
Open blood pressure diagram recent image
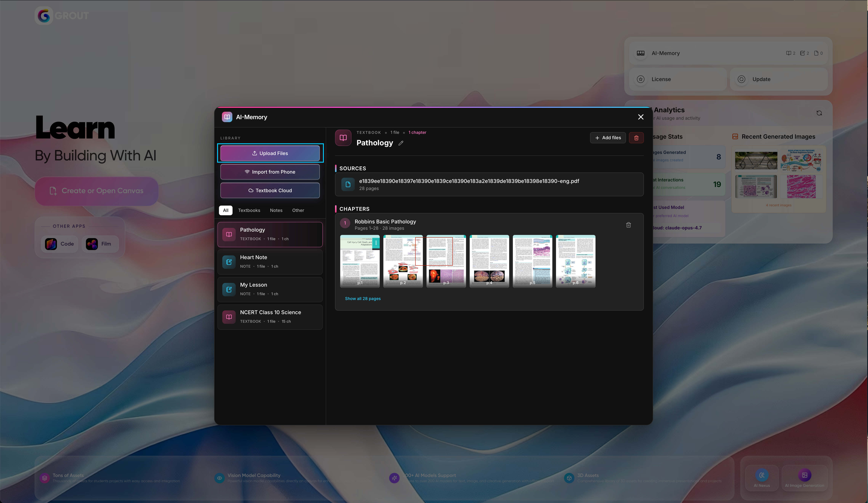(x=801, y=160)
